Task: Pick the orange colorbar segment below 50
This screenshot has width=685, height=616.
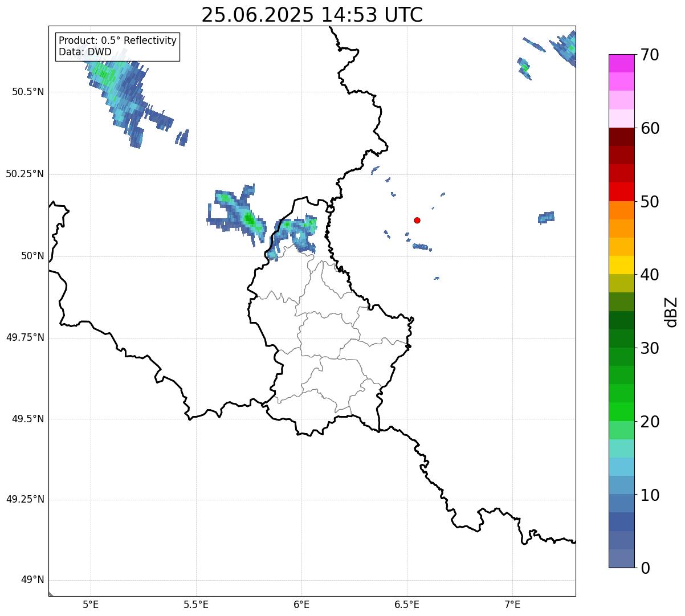Action: coord(621,210)
